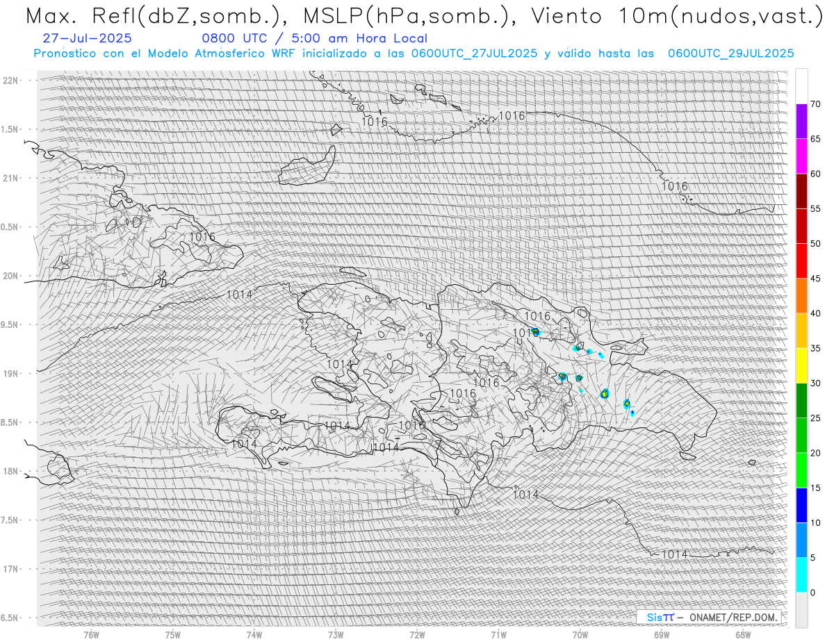Viewport: 834px width, 644px height.
Task: Click the '68W' longitude axis label
Action: coord(743,634)
